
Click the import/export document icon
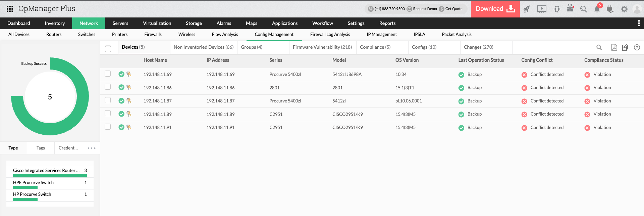click(625, 47)
